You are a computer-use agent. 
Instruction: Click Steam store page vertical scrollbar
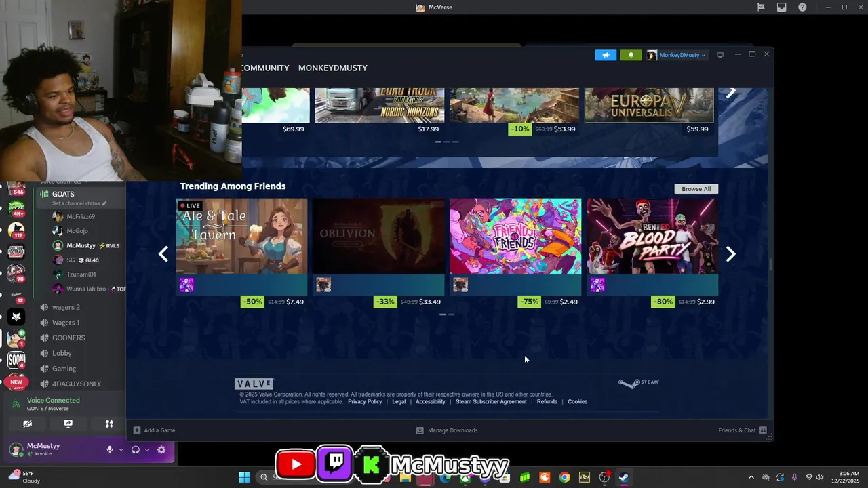click(770, 265)
